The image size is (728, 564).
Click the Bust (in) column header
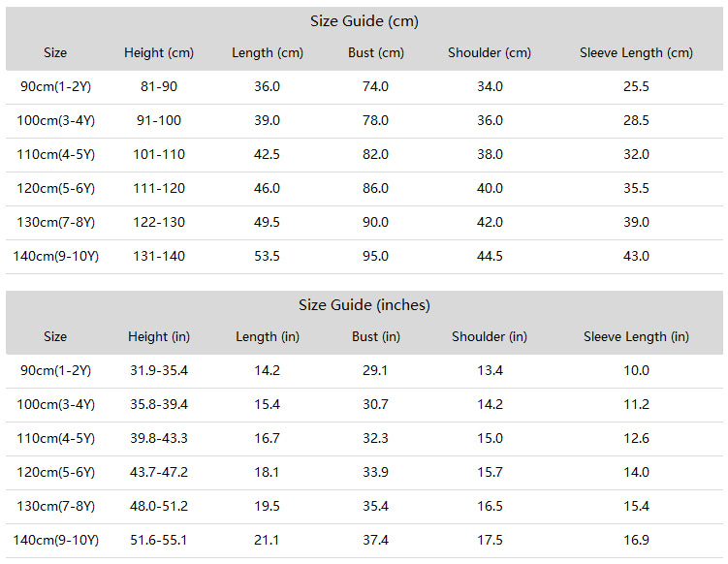click(x=375, y=336)
